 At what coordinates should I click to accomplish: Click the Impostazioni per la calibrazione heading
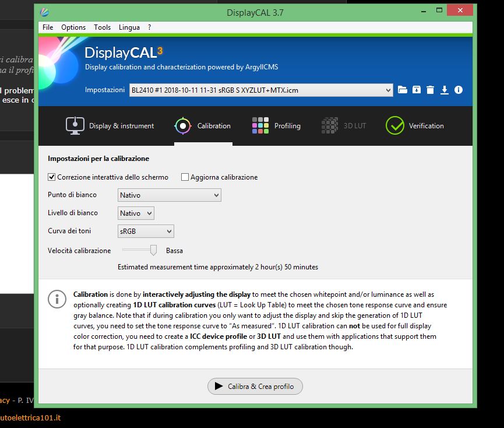pyautogui.click(x=98, y=159)
